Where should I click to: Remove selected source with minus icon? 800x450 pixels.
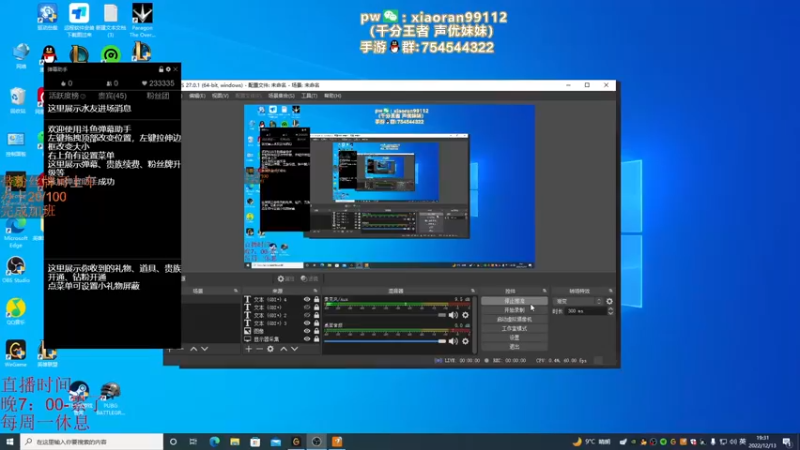(259, 349)
